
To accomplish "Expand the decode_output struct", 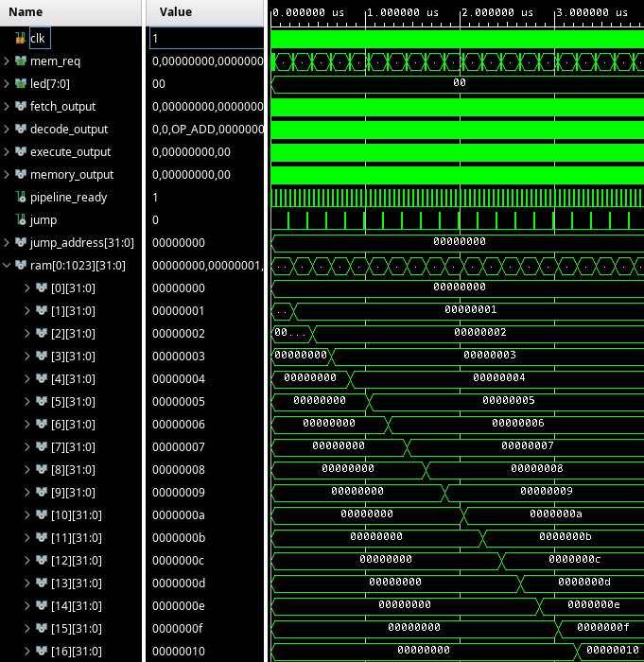I will point(7,129).
